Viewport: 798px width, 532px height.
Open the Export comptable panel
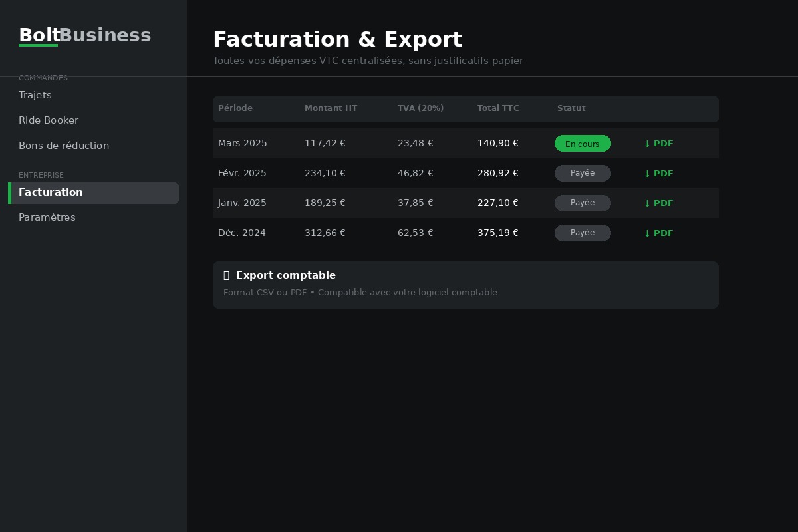(x=465, y=285)
